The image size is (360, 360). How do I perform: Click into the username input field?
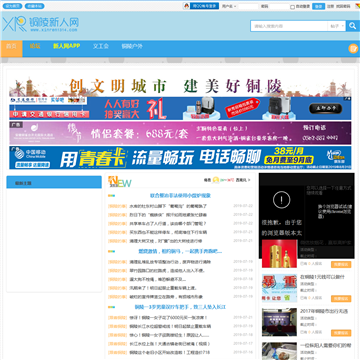click(x=248, y=6)
